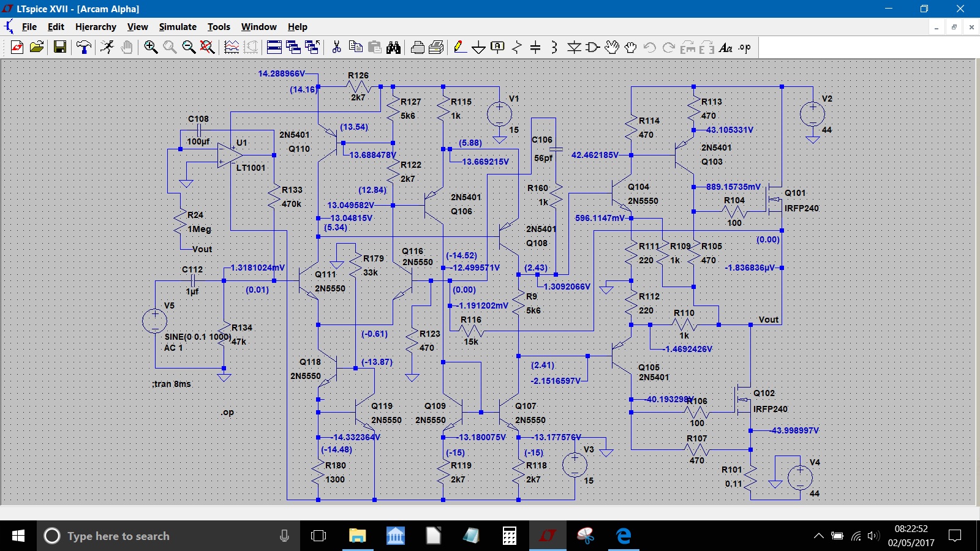Copy with the duplicate pages icon
The width and height of the screenshot is (980, 551).
pos(355,48)
